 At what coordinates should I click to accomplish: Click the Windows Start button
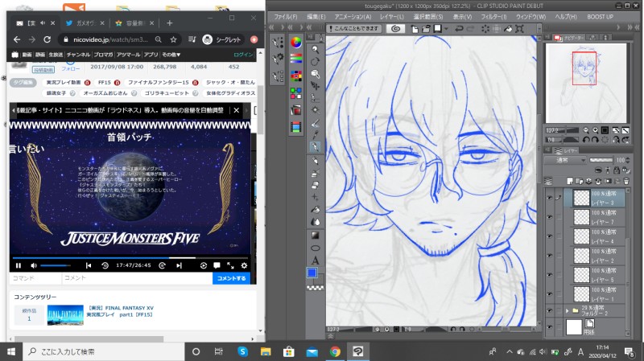click(11, 351)
